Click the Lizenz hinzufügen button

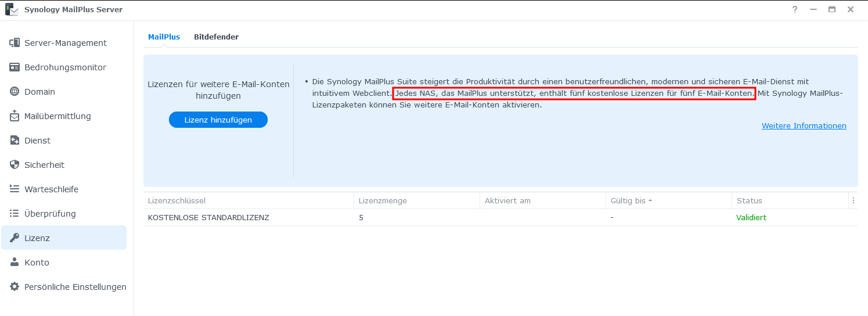(218, 120)
